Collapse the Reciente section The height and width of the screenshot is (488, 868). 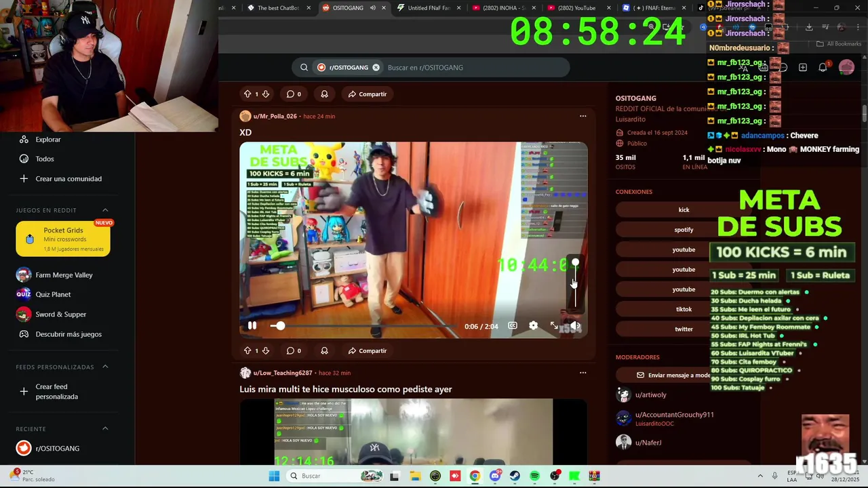(x=105, y=428)
